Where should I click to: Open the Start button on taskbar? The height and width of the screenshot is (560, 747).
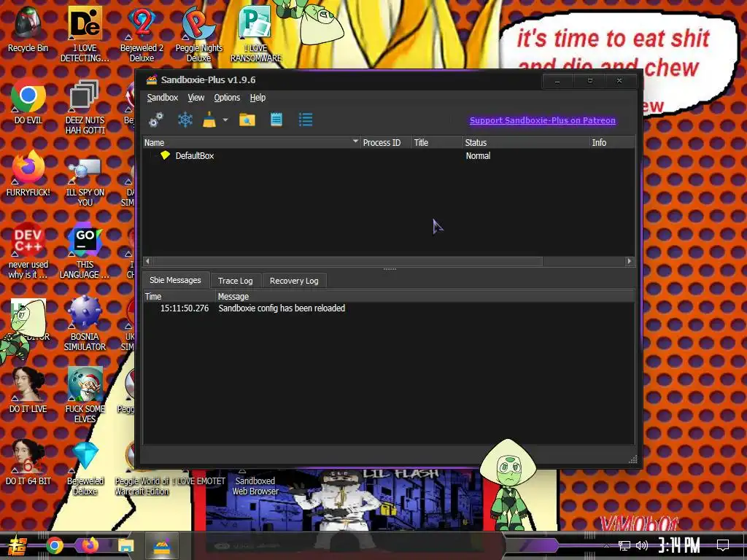(x=18, y=545)
